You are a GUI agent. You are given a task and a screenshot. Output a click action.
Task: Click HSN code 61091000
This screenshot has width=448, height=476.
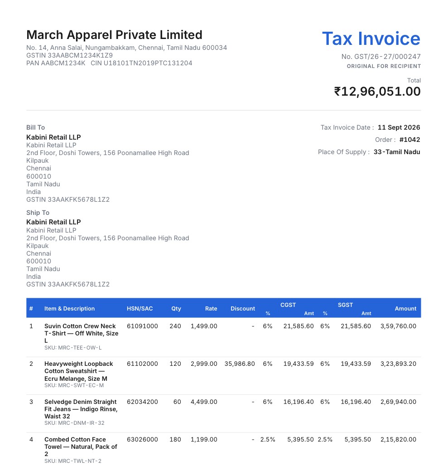(x=142, y=326)
